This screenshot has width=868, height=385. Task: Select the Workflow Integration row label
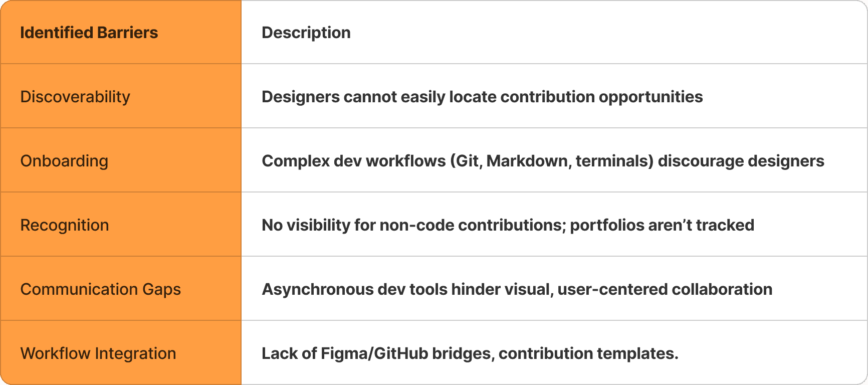pos(98,353)
